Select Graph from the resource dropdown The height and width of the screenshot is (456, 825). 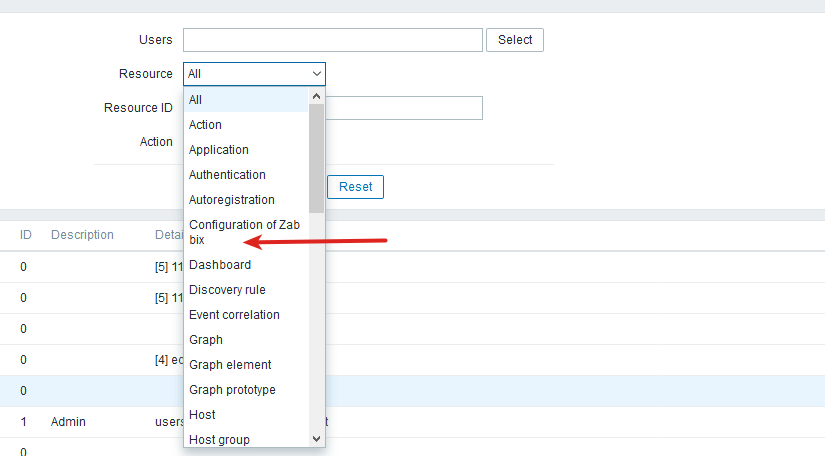246,340
